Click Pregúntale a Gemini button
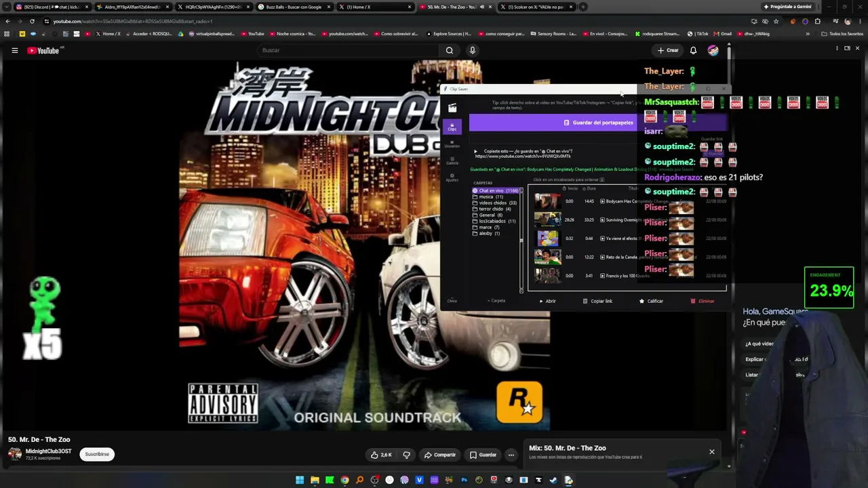The width and height of the screenshot is (868, 488). coord(787,7)
